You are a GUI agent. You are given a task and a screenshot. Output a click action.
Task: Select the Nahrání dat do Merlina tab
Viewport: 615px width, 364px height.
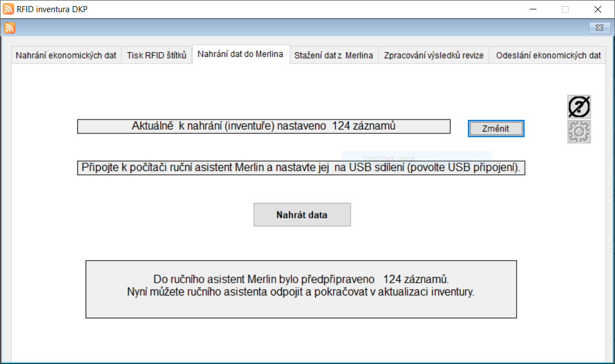pyautogui.click(x=241, y=54)
